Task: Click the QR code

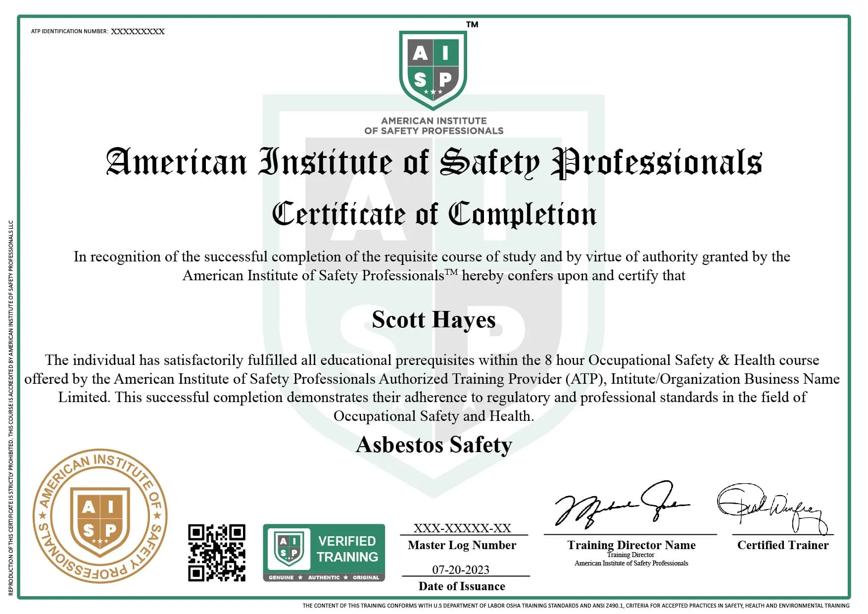Action: [x=217, y=553]
